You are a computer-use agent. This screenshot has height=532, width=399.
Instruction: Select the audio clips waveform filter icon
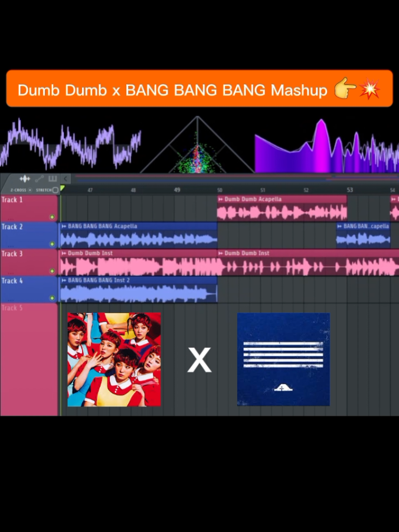(x=25, y=179)
